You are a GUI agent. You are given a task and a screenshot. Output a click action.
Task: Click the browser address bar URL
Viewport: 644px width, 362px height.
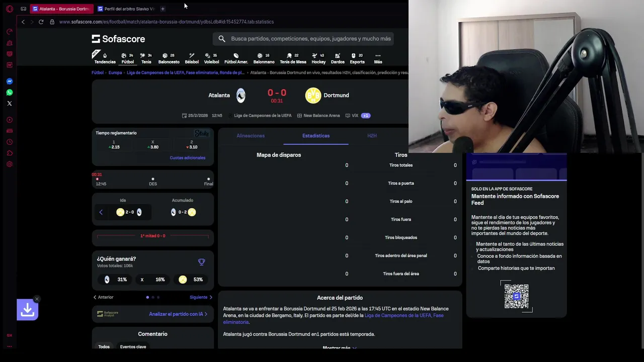point(167,22)
